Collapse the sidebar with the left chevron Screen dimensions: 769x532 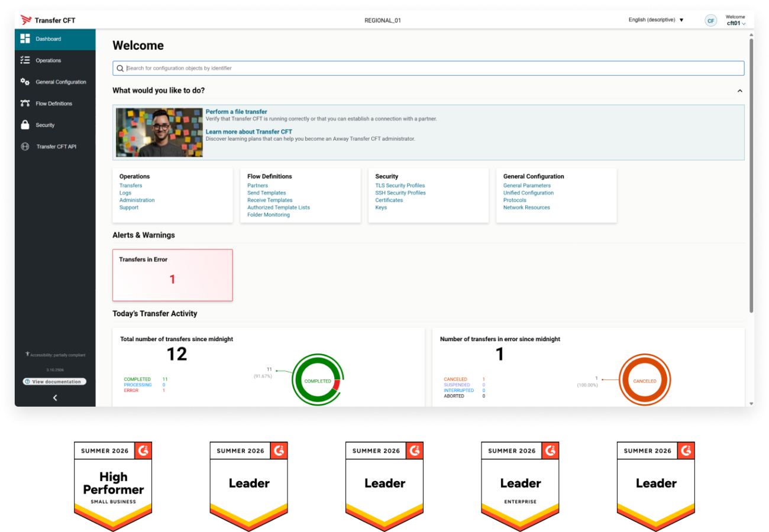[55, 398]
